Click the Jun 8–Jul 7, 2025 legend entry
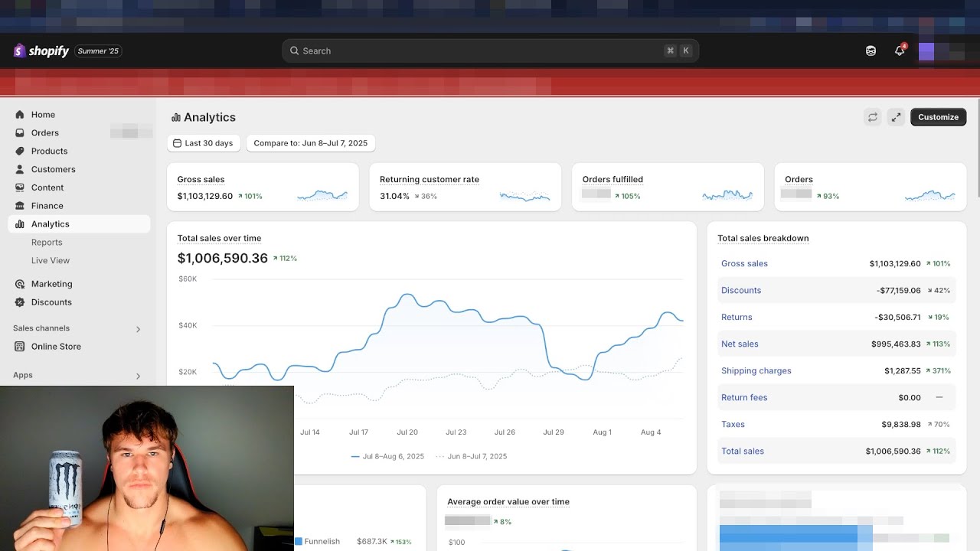The height and width of the screenshot is (551, 980). (x=471, y=457)
